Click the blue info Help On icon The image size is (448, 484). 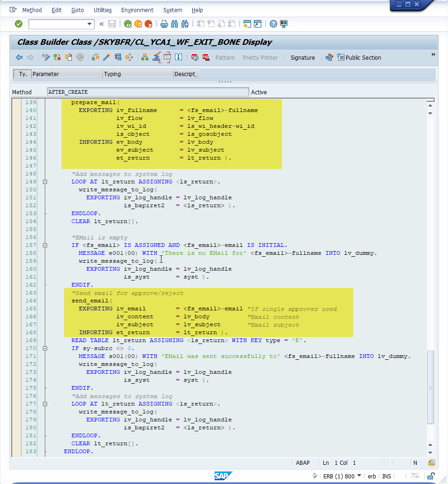point(178,57)
